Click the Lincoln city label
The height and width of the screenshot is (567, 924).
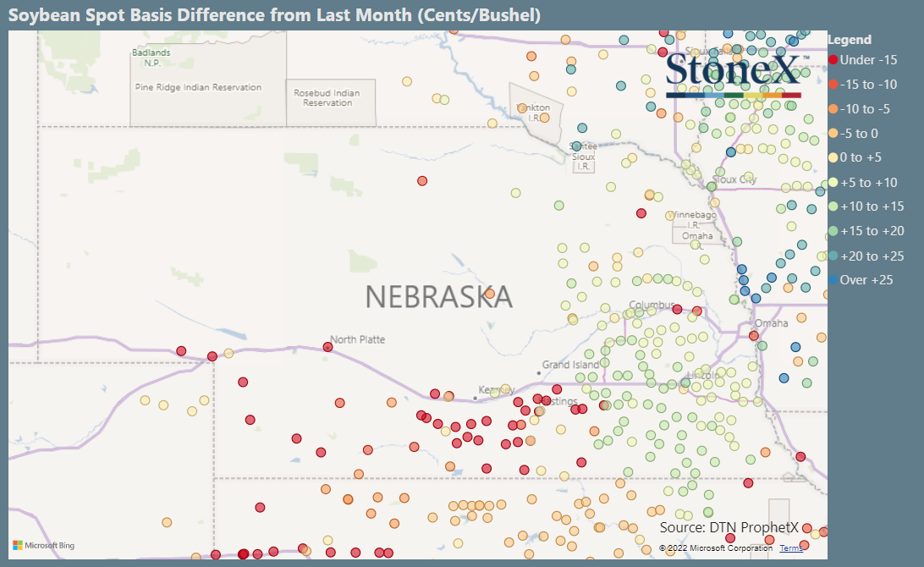704,376
